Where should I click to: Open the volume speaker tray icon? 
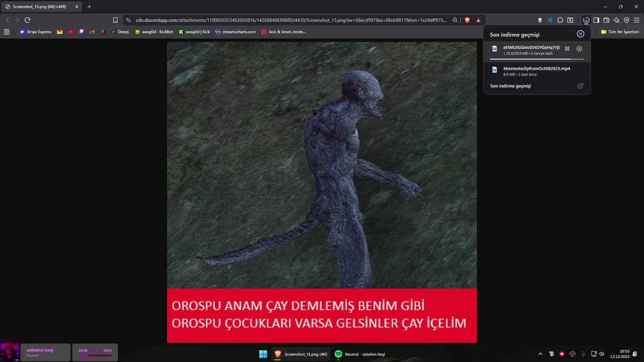click(x=602, y=354)
